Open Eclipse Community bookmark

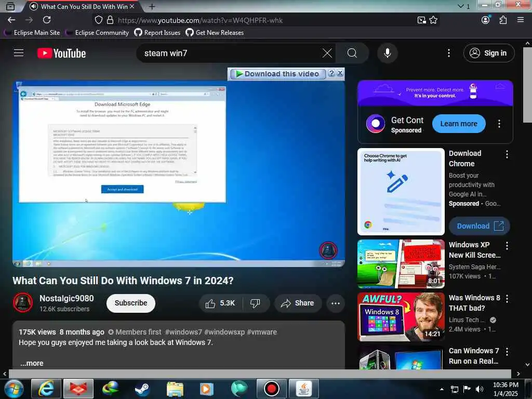click(x=98, y=33)
